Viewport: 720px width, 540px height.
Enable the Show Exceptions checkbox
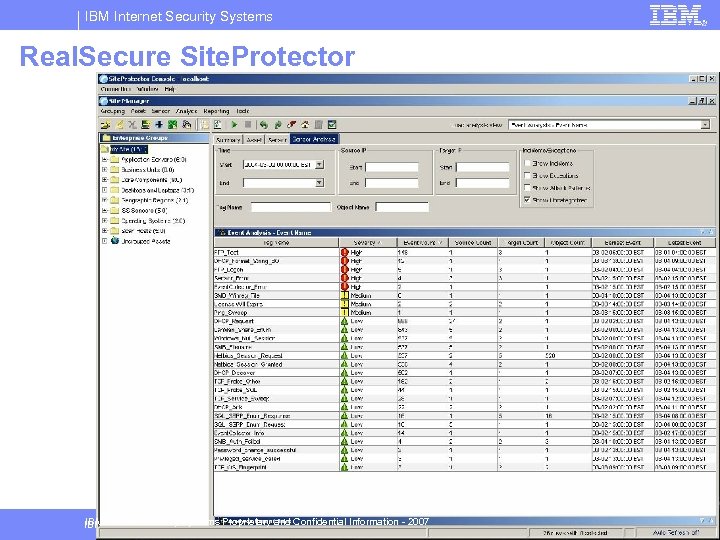[527, 175]
